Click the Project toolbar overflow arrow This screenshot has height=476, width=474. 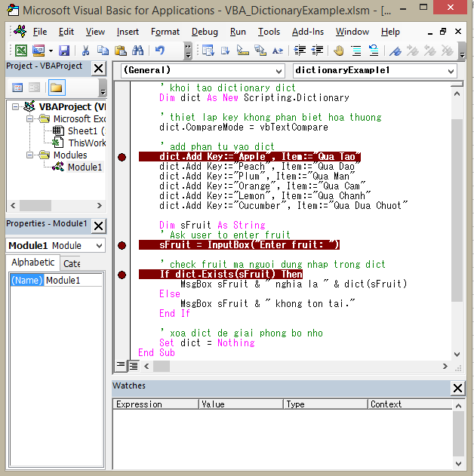[103, 88]
